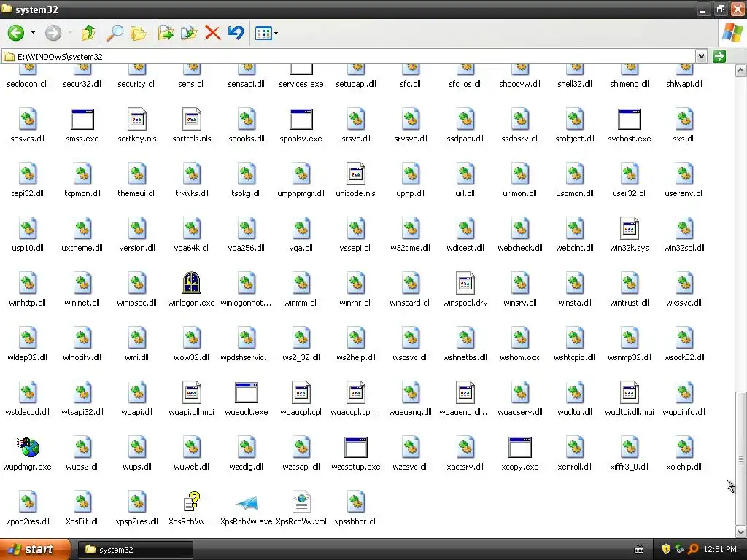Click the green Back arrow button
Viewport: 747px width, 560px height.
16,33
